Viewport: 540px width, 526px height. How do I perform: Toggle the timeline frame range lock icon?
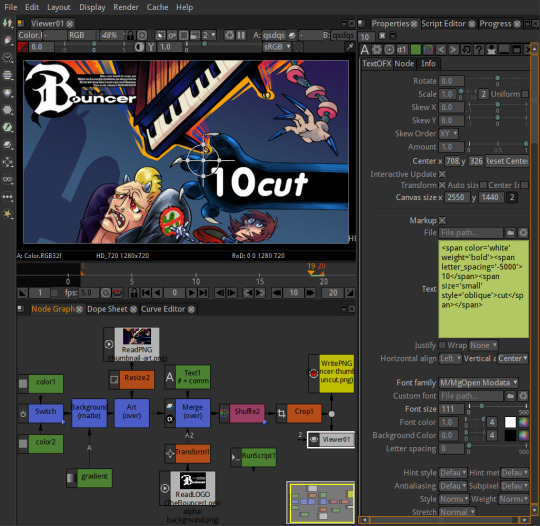click(x=133, y=293)
